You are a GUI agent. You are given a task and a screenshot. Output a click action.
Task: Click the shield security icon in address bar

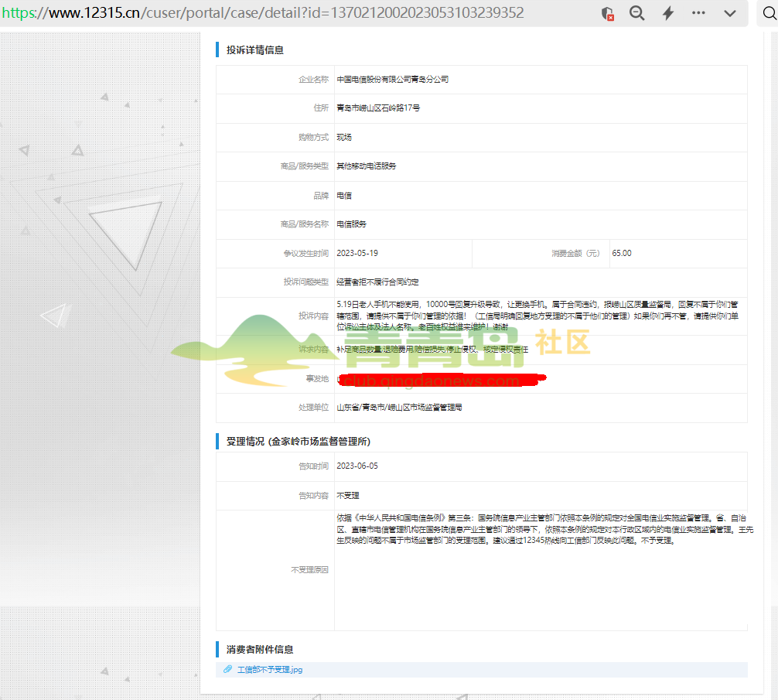pos(607,13)
